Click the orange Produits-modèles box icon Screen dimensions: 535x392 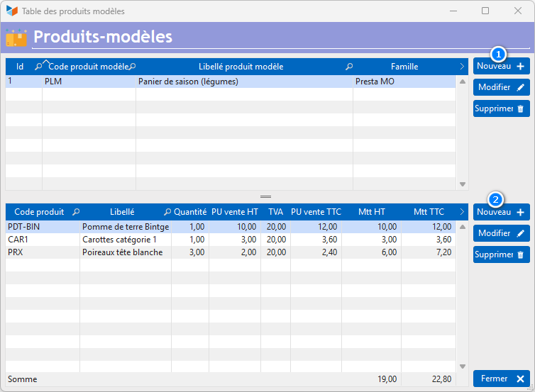click(16, 38)
